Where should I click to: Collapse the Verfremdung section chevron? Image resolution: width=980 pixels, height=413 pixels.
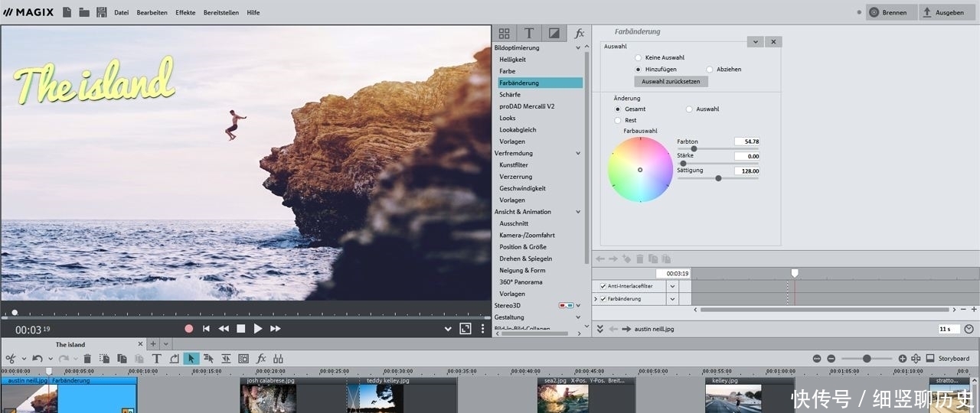(578, 154)
